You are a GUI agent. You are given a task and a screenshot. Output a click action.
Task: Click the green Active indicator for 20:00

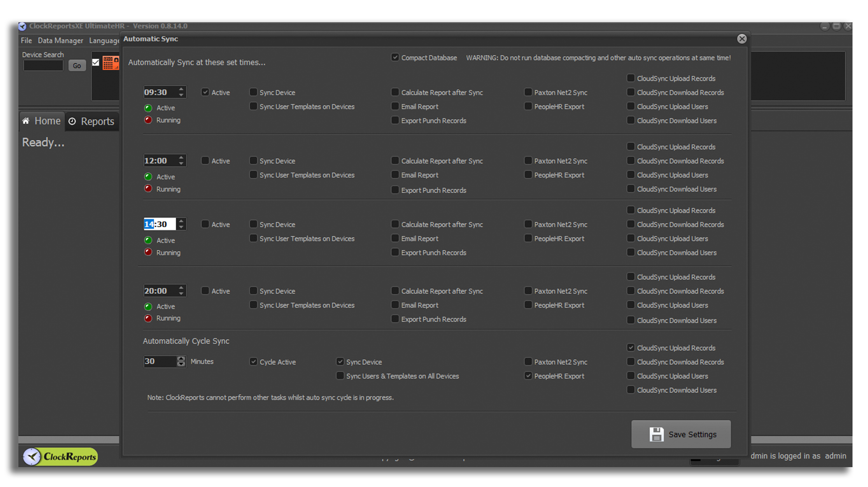point(148,306)
